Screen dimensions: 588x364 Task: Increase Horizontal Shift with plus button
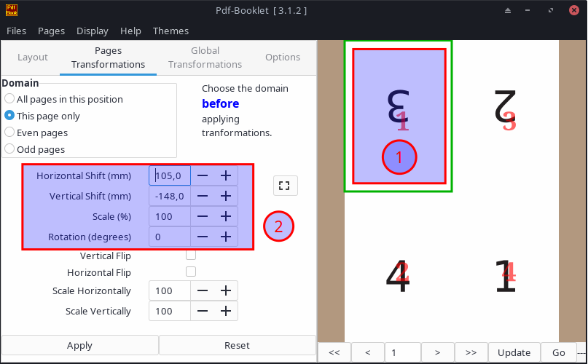[226, 175]
